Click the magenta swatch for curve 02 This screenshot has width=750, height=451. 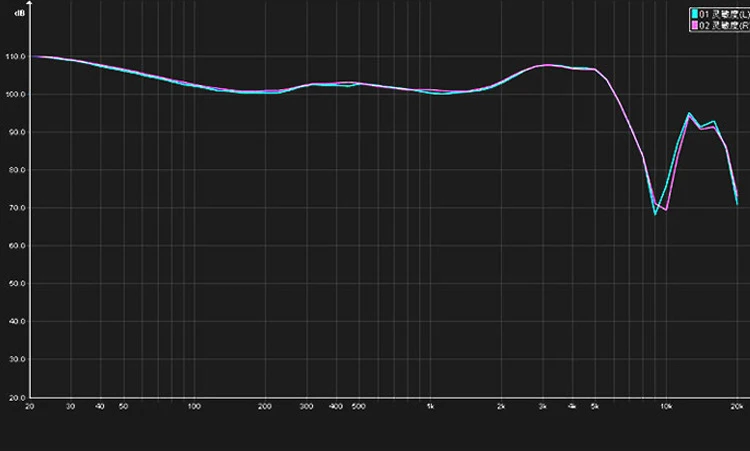(694, 26)
